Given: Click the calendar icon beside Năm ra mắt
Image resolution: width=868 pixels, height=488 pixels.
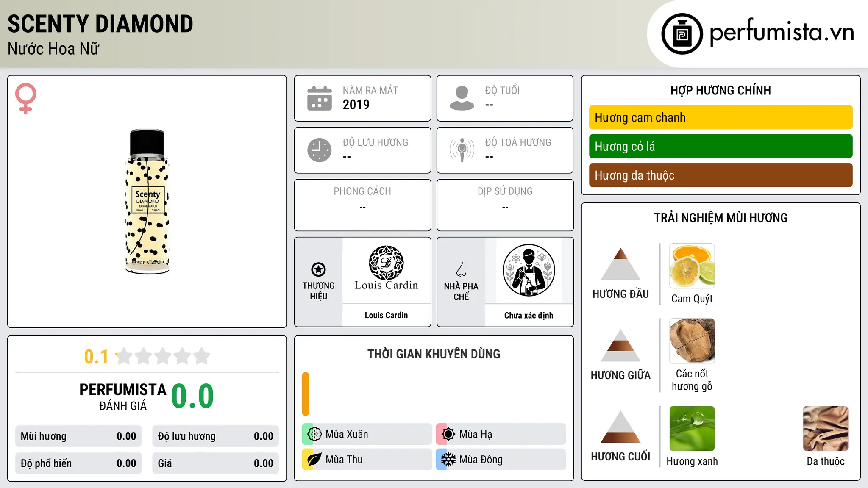Looking at the screenshot, I should pos(320,98).
